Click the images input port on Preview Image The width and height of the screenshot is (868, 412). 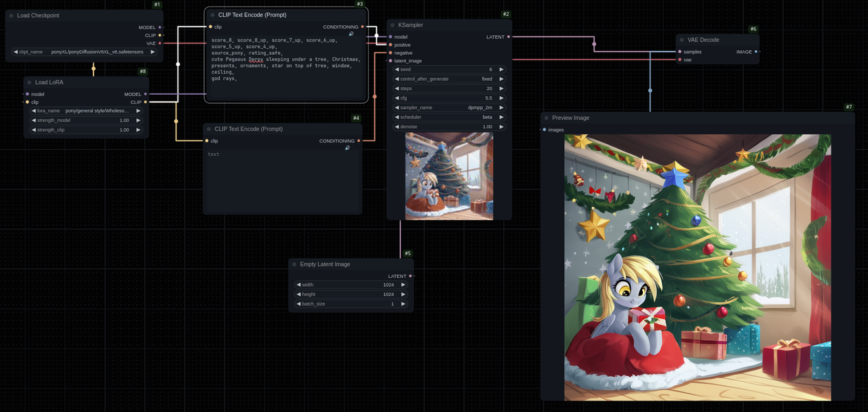[x=545, y=129]
